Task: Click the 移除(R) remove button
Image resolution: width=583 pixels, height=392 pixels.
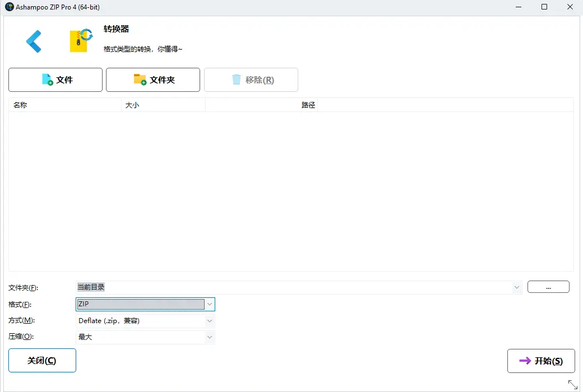Action: (x=251, y=80)
